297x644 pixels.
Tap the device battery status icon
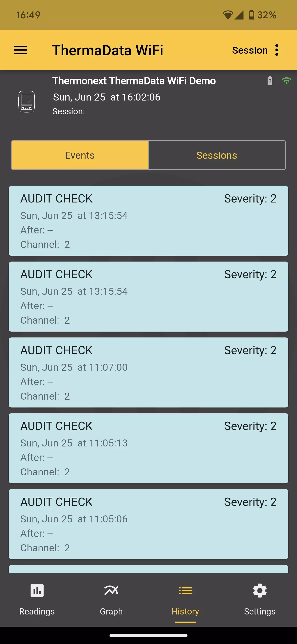[x=270, y=81]
